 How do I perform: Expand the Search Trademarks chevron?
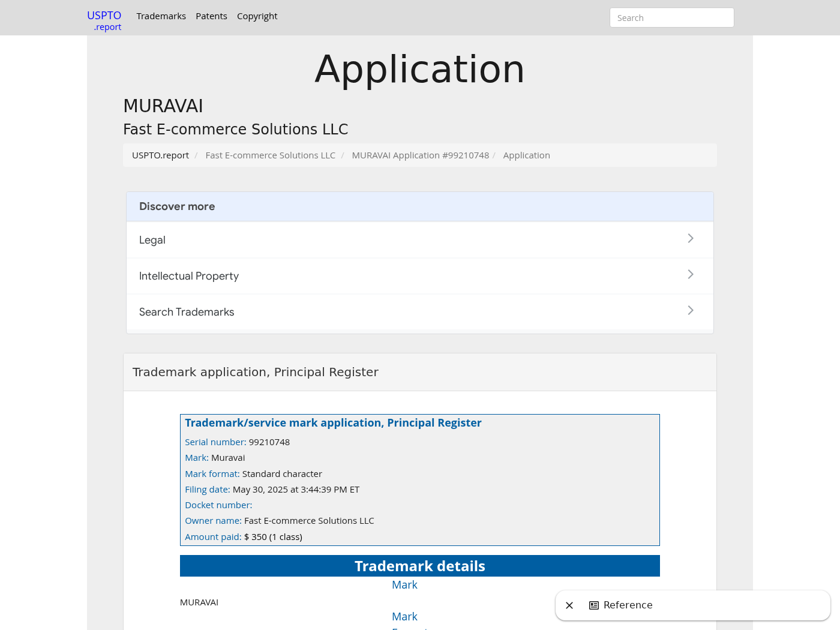691,310
